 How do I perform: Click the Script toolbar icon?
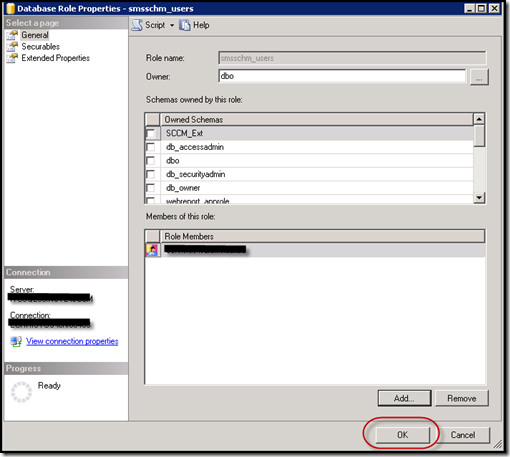coord(137,25)
